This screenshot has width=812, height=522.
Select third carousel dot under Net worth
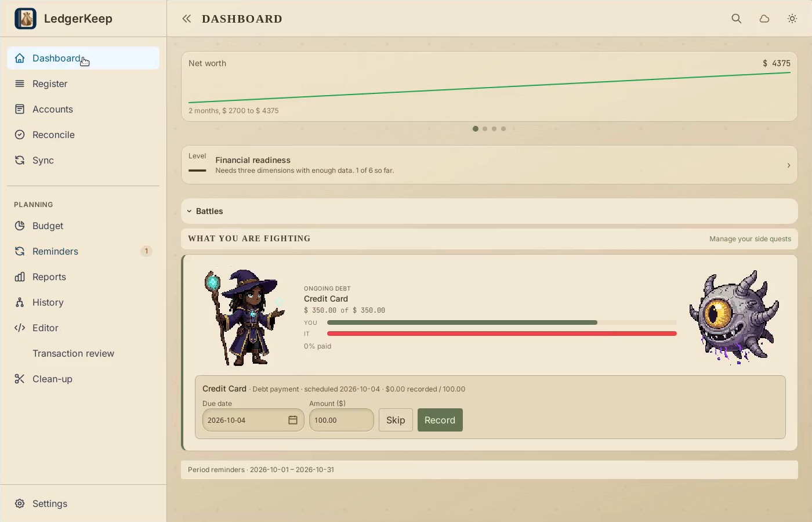(494, 129)
